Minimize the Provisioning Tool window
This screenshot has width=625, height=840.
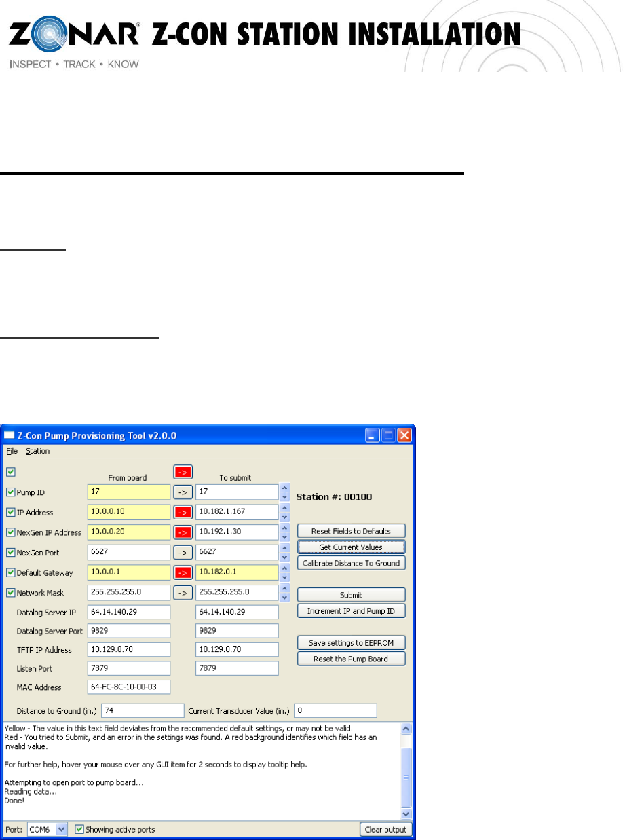(373, 435)
